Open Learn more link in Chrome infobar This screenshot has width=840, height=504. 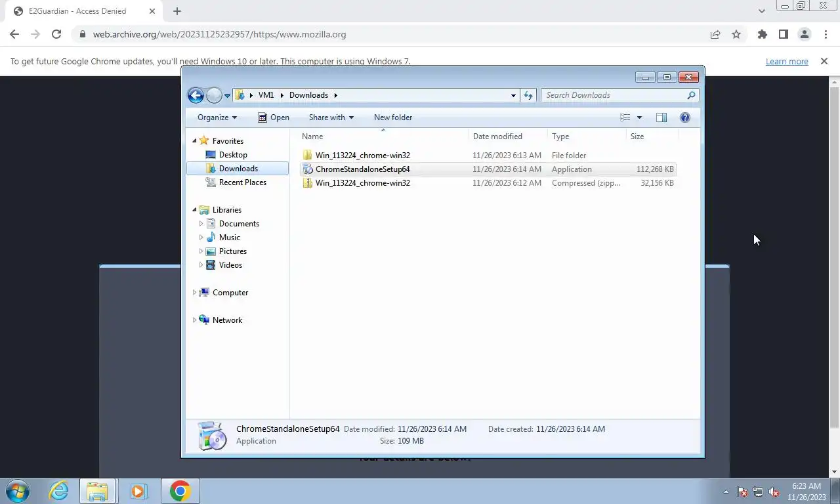(787, 61)
